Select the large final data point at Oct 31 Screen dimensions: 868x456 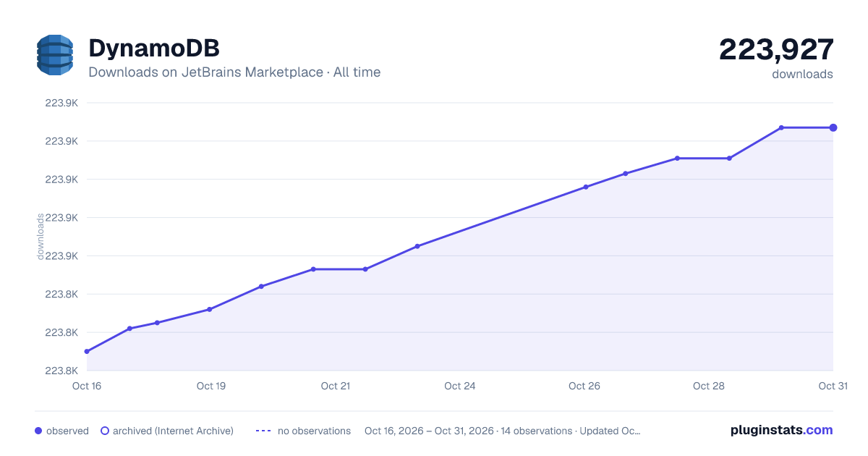click(x=833, y=127)
